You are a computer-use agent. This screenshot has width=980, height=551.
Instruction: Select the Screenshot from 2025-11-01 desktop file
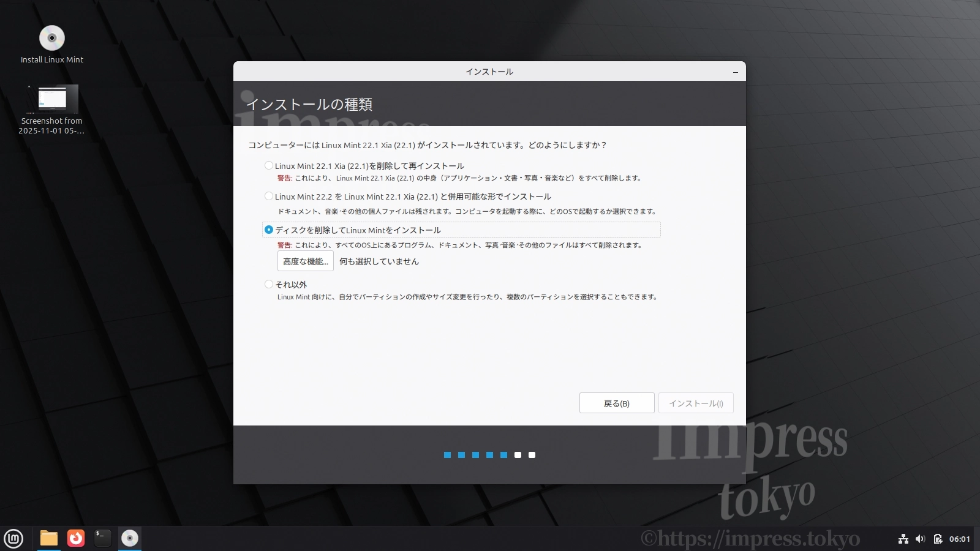click(x=52, y=110)
